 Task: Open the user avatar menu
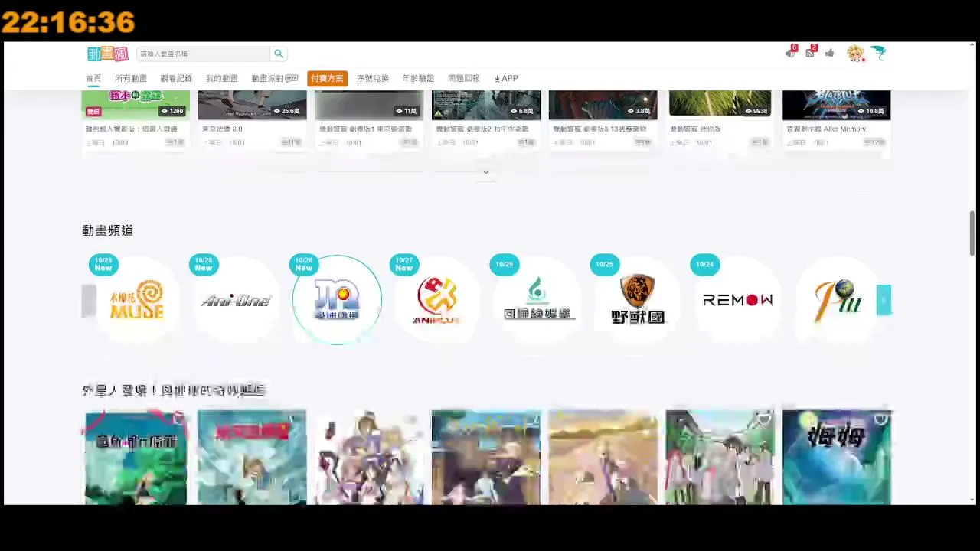click(x=855, y=53)
